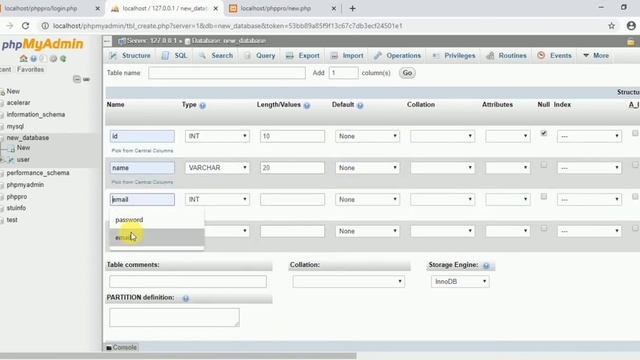
Task: Open the Operations tab
Action: [397, 56]
